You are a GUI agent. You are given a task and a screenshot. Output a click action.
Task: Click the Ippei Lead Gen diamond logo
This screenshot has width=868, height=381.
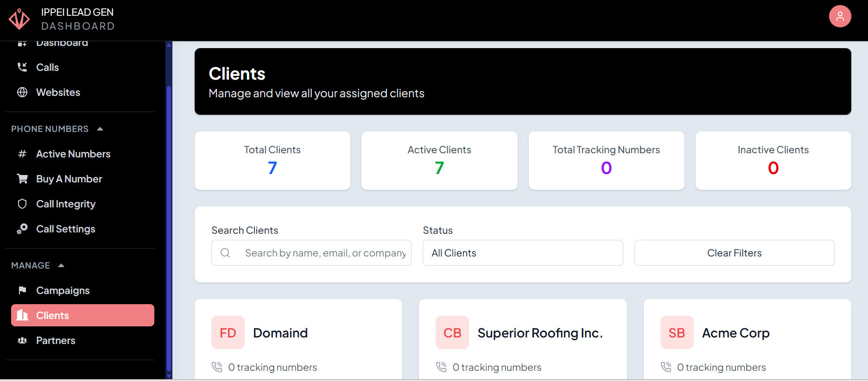tap(19, 19)
